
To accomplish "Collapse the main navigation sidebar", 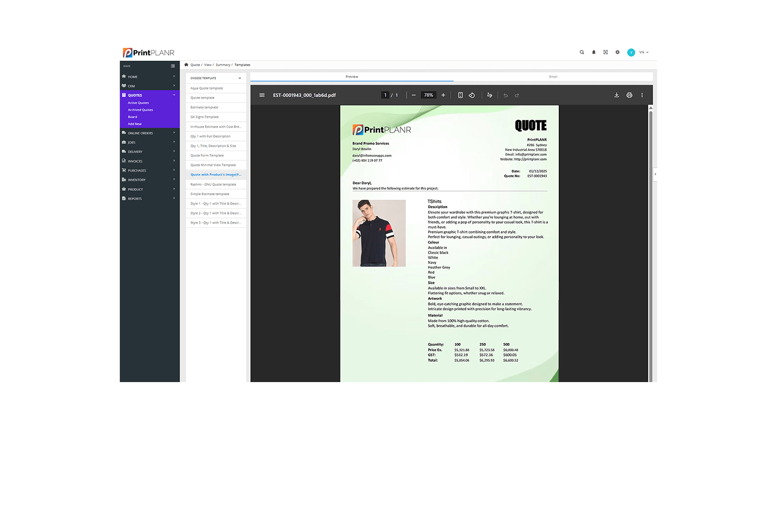I will (173, 66).
